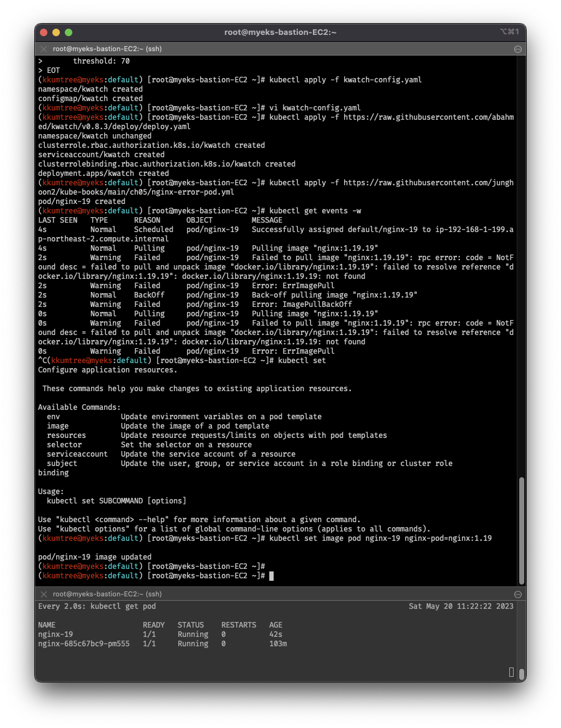Click the 'LAST SEEN' column header
This screenshot has height=728, width=561.
pyautogui.click(x=57, y=220)
